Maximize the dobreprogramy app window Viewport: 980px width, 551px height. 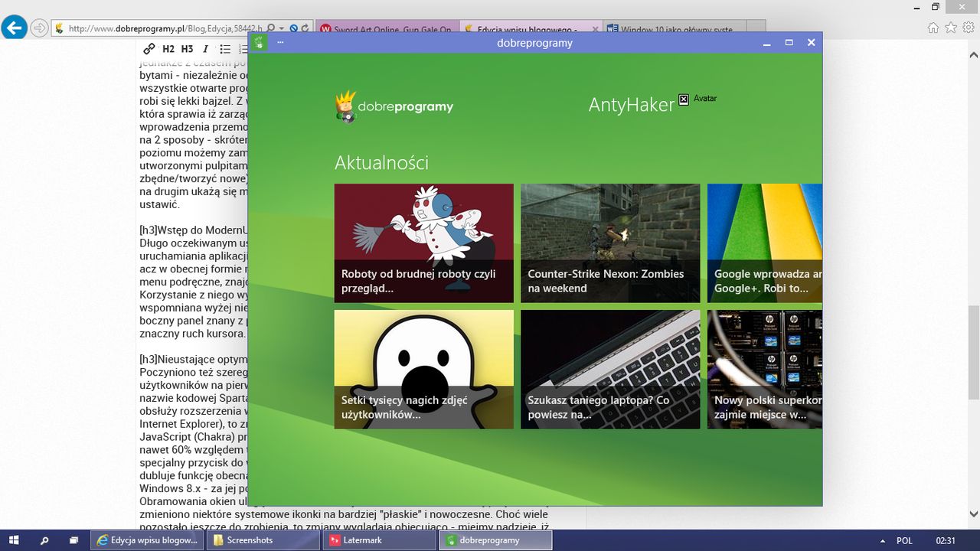(x=789, y=43)
